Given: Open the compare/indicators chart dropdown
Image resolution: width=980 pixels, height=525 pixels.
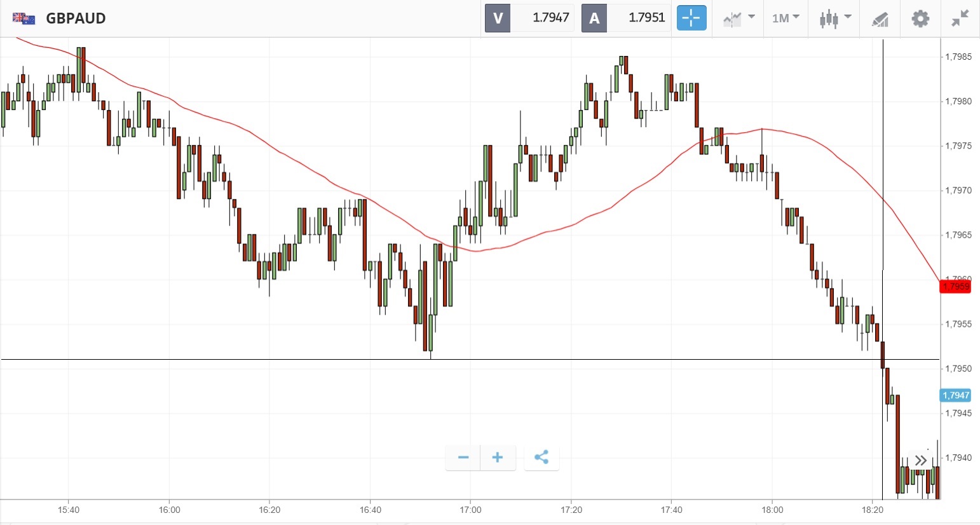Looking at the screenshot, I should [738, 18].
